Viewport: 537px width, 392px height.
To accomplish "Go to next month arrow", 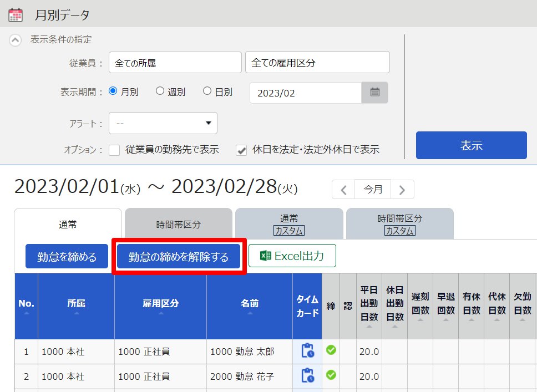I will click(402, 189).
